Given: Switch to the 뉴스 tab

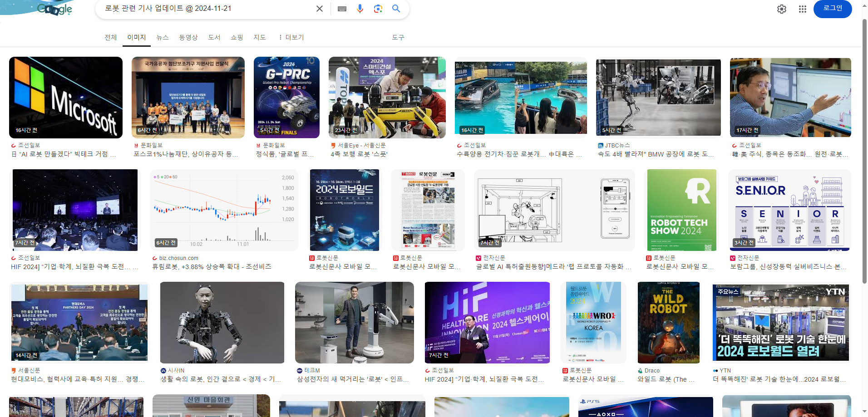Looking at the screenshot, I should click(x=163, y=37).
